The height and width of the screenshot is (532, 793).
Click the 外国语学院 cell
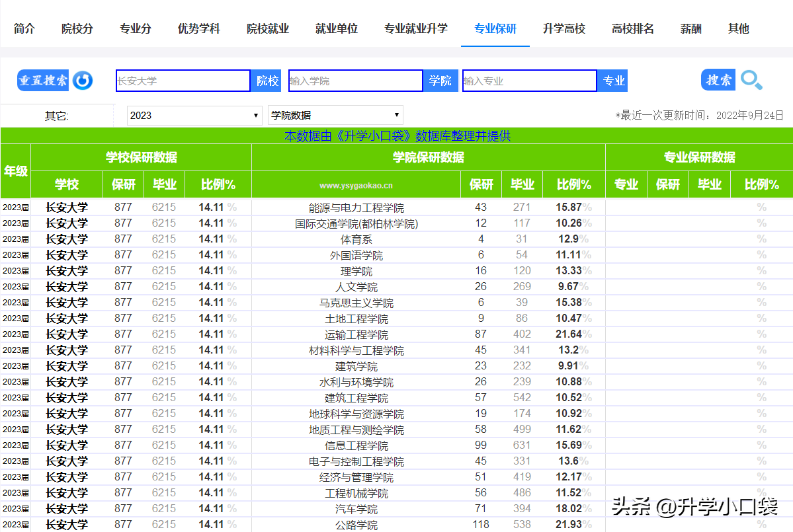pyautogui.click(x=356, y=255)
